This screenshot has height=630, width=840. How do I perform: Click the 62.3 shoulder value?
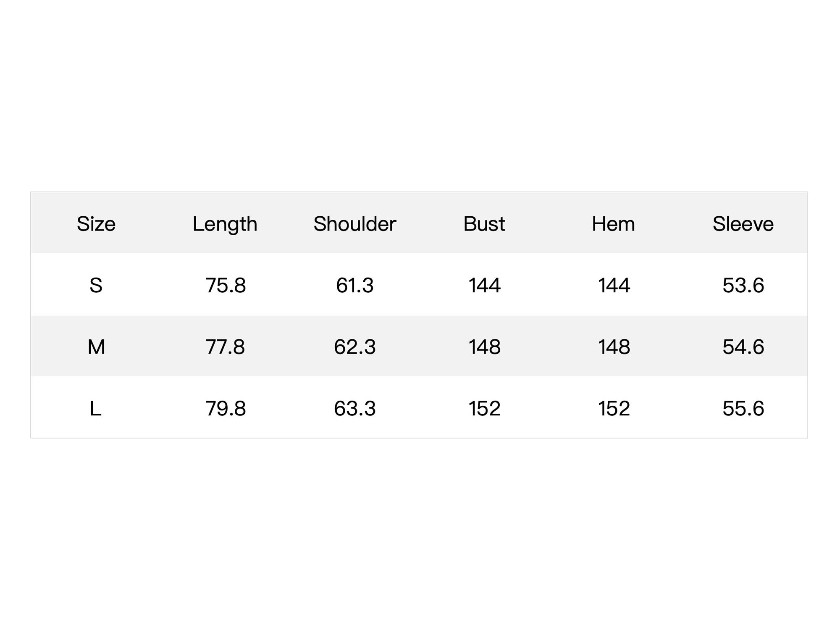[x=354, y=347]
